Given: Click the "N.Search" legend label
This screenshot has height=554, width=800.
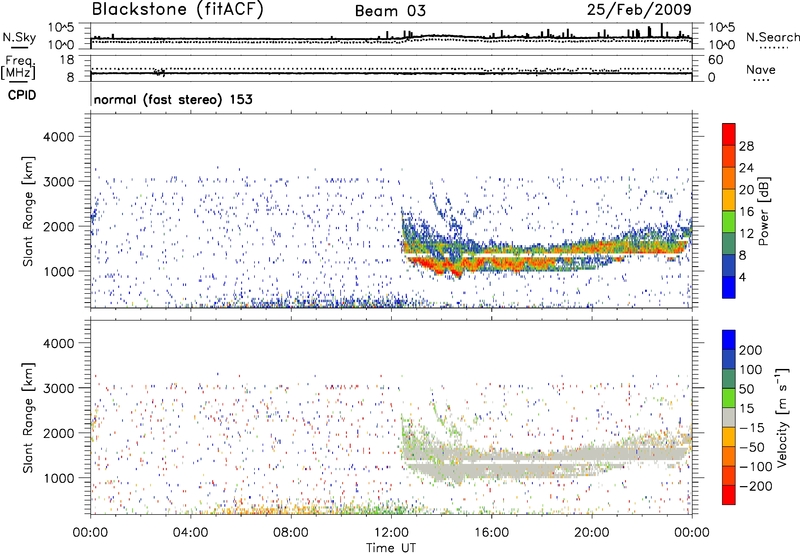Looking at the screenshot, I should [772, 37].
